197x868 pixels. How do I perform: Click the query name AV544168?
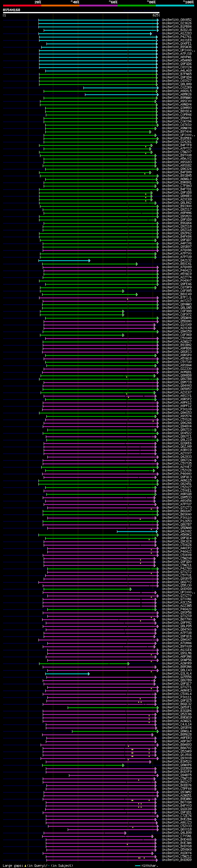pyautogui.click(x=11, y=10)
